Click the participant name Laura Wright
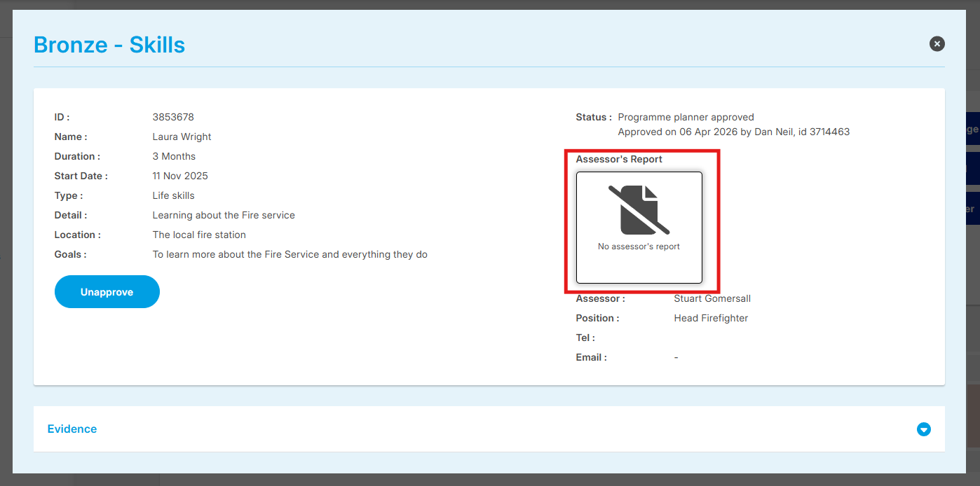Viewport: 980px width, 486px height. 182,137
